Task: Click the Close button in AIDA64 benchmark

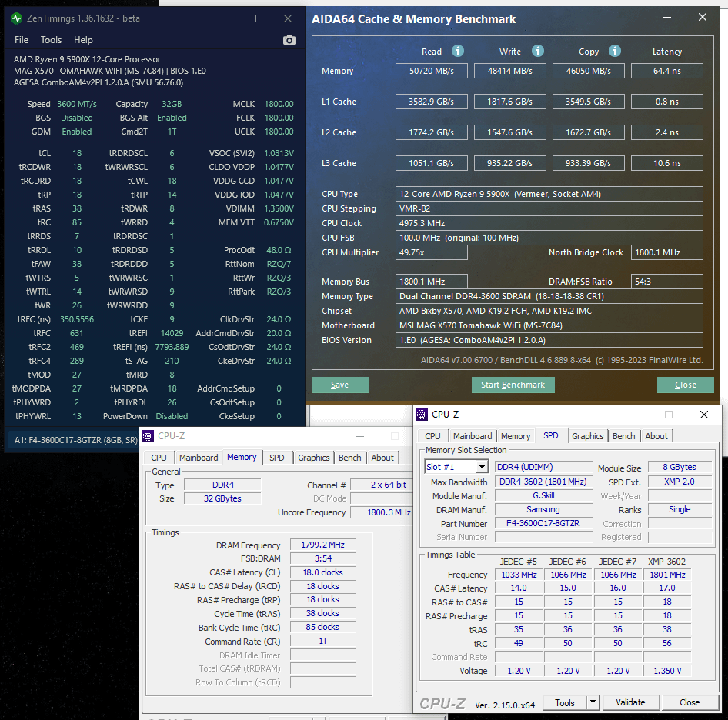Action: [x=685, y=385]
